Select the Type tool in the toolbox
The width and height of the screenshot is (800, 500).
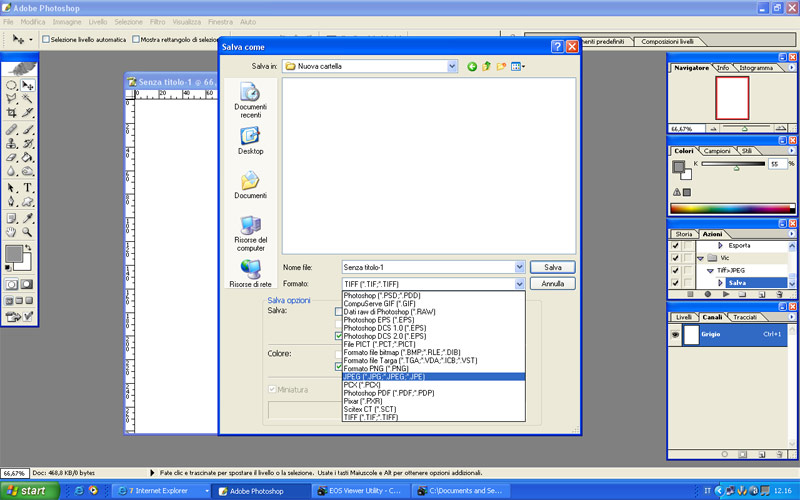coord(28,187)
